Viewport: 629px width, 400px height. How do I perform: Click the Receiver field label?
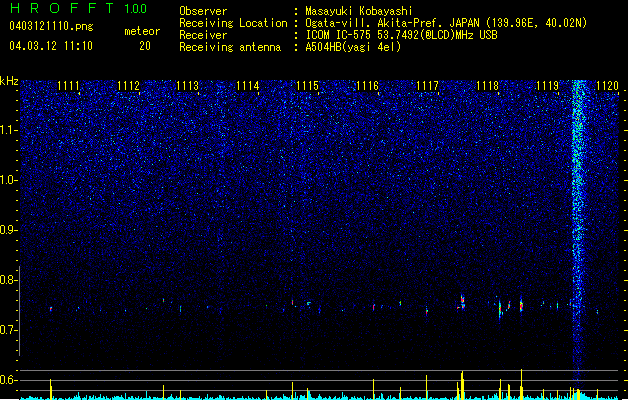(203, 35)
